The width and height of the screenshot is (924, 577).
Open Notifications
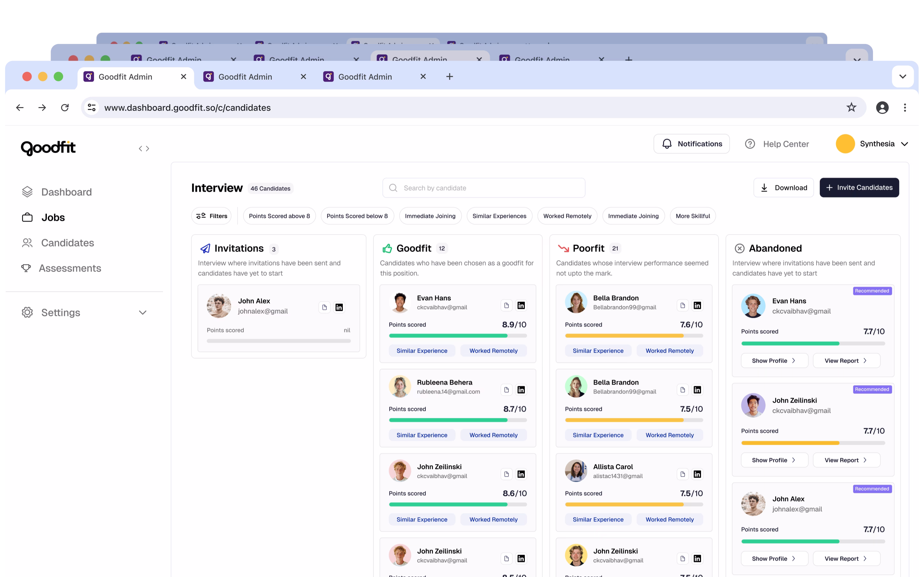[691, 144]
